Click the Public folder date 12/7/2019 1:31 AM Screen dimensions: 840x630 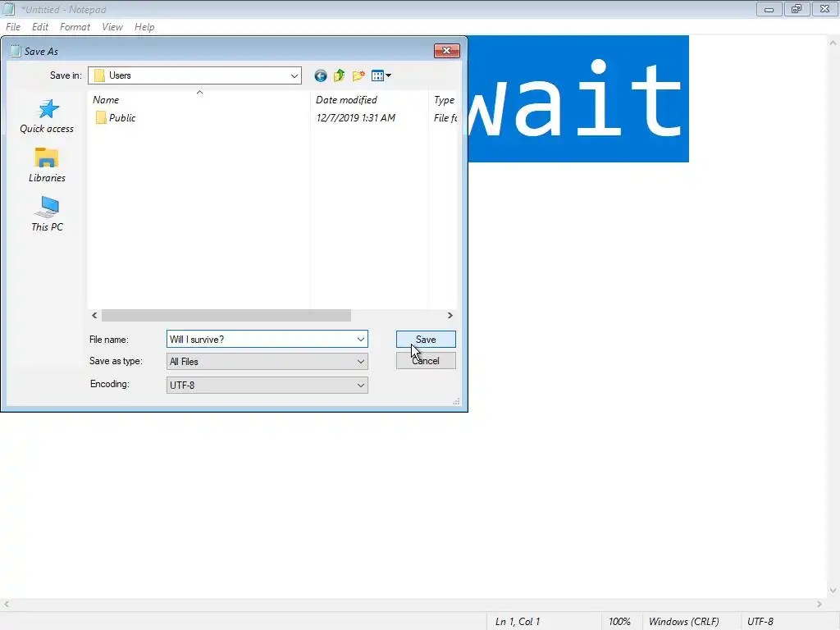coord(356,118)
